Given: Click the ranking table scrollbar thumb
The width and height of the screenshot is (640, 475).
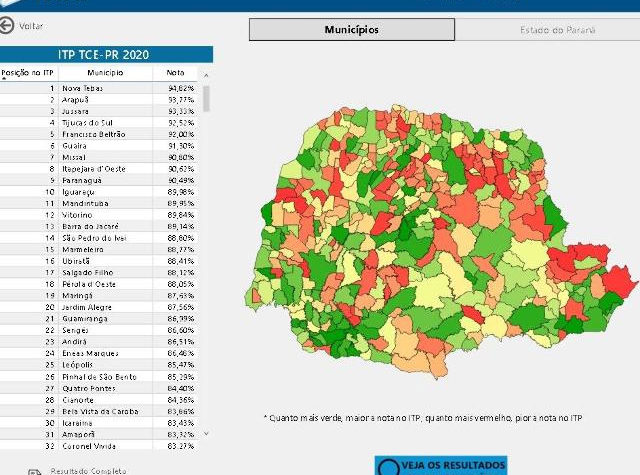Looking at the screenshot, I should [x=207, y=98].
